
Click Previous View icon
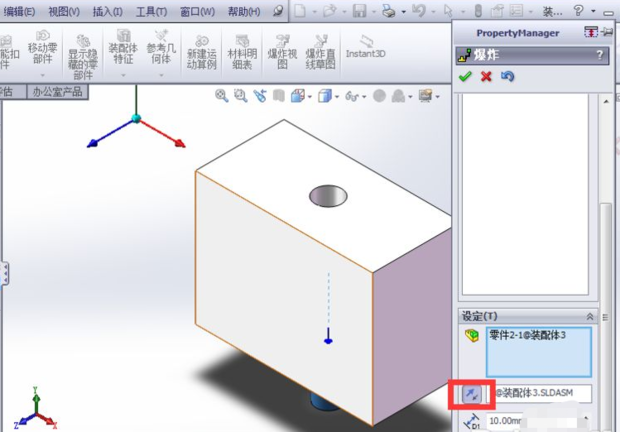coord(260,96)
